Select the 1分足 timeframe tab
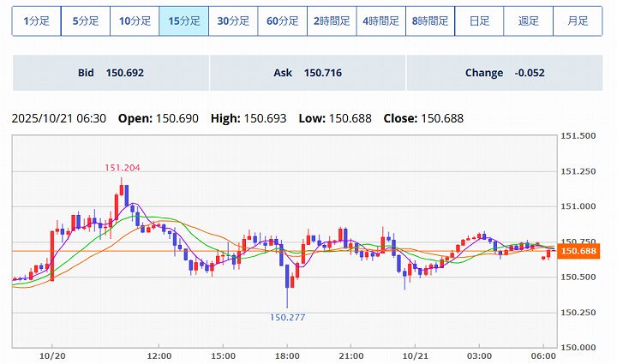The image size is (617, 364). (x=37, y=21)
